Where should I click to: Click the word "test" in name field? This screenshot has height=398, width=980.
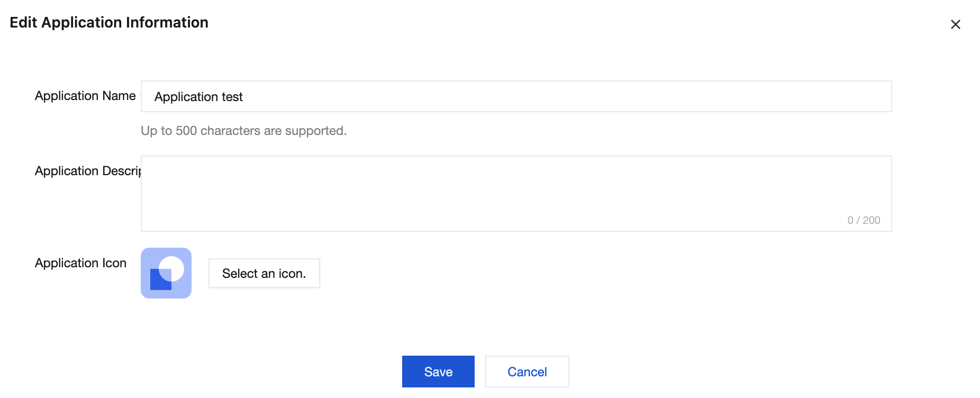click(232, 97)
